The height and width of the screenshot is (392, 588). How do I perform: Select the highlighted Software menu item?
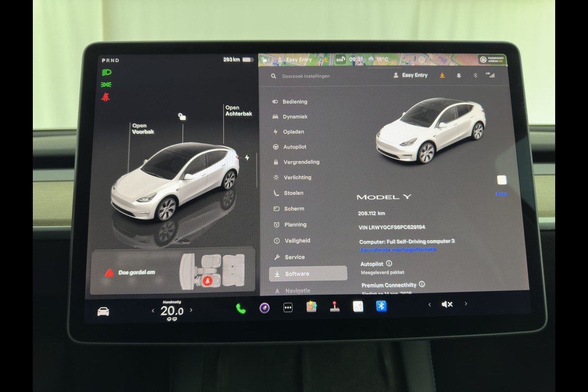(308, 273)
